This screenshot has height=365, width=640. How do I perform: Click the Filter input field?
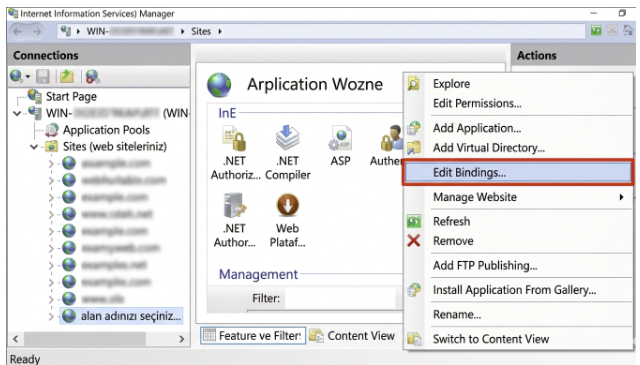click(x=340, y=298)
